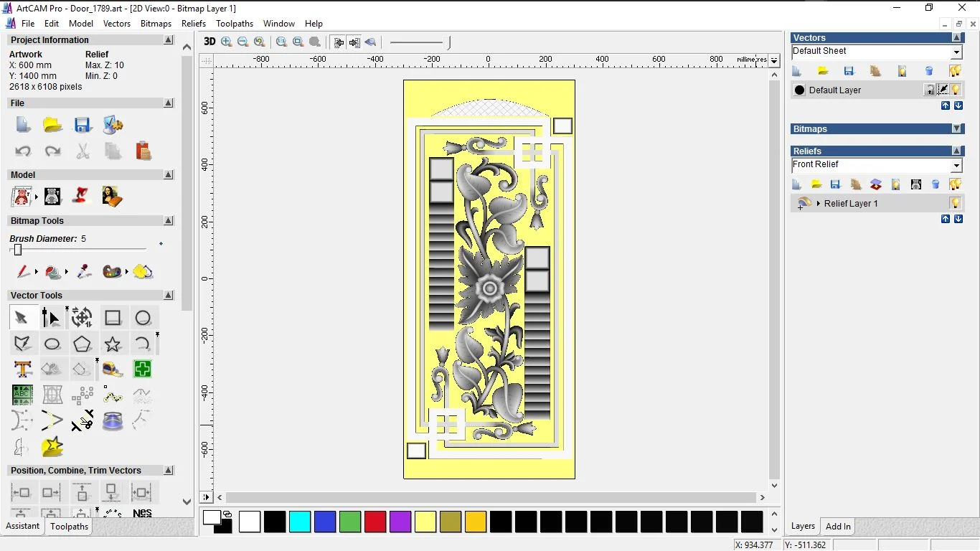Image resolution: width=980 pixels, height=551 pixels.
Task: Open the Default Sheet dropdown
Action: (956, 52)
